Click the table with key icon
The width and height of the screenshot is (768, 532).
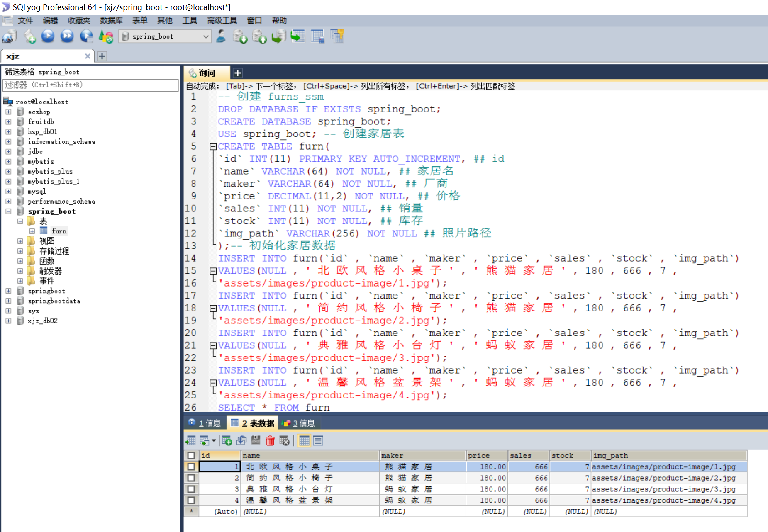[337, 36]
